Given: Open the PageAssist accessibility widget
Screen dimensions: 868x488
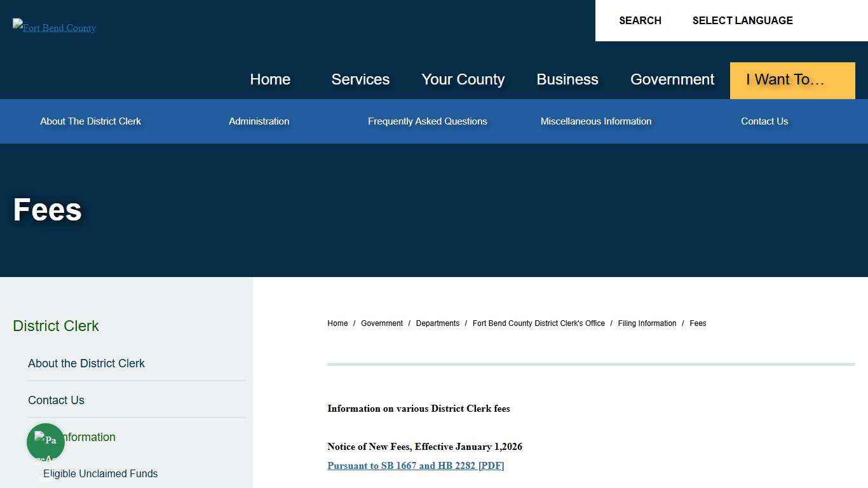Looking at the screenshot, I should pos(45,442).
